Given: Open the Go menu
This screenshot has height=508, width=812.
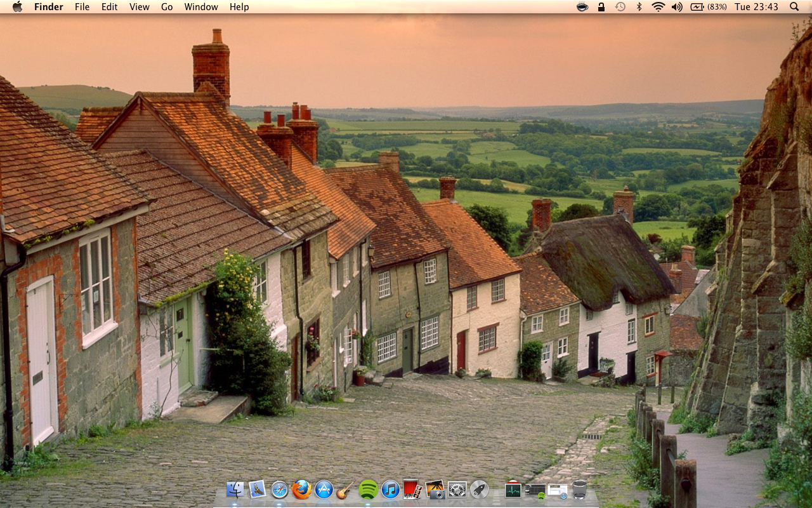Looking at the screenshot, I should [x=167, y=7].
